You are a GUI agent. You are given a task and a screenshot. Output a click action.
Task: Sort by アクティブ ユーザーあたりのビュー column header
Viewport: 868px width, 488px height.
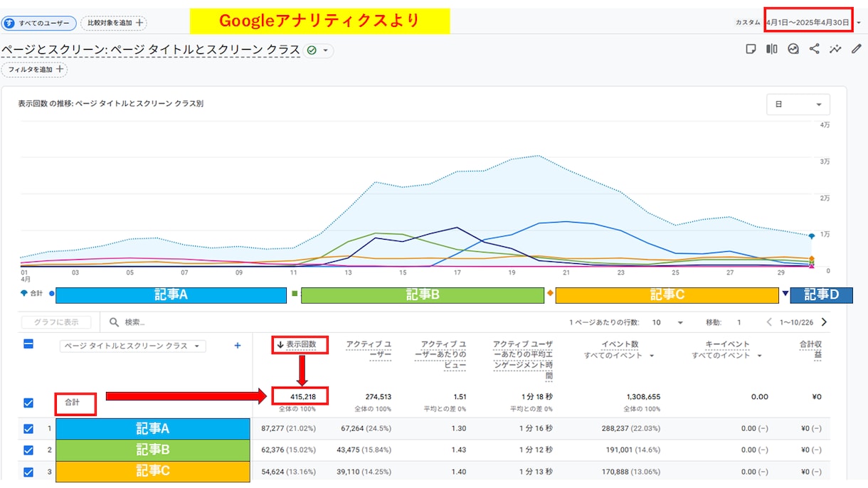(x=440, y=355)
